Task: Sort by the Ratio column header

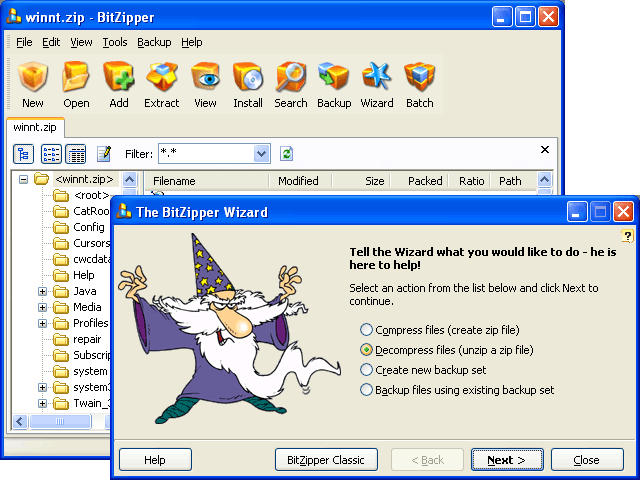Action: [x=469, y=181]
